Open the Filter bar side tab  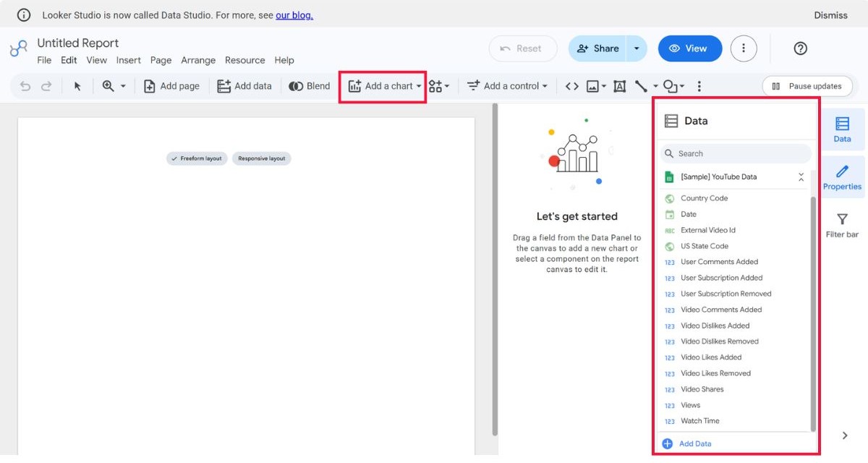coord(842,225)
